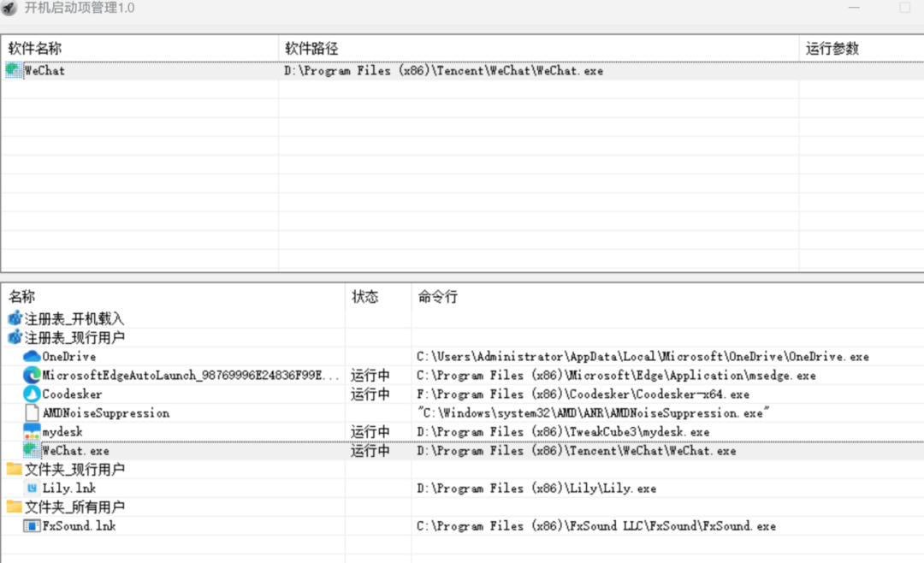Click the Lily.lnk shortcut icon
This screenshot has width=924, height=563.
tap(32, 488)
